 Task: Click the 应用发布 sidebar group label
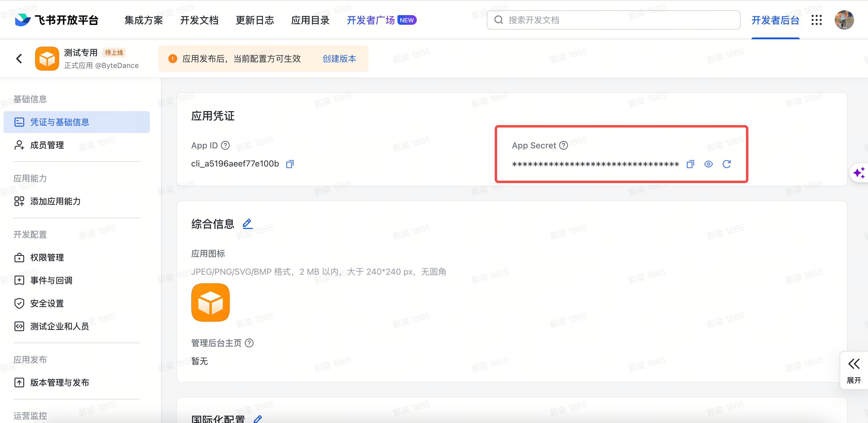coord(30,360)
